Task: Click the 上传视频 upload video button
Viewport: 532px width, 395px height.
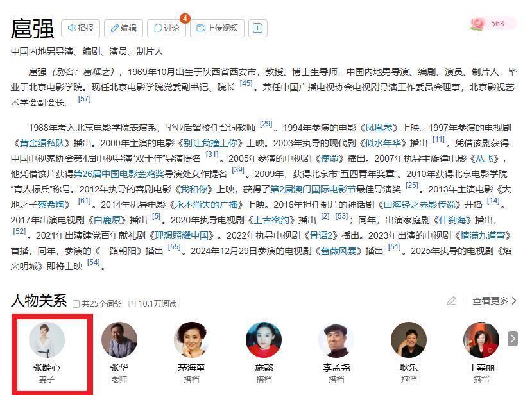Action: pos(217,28)
